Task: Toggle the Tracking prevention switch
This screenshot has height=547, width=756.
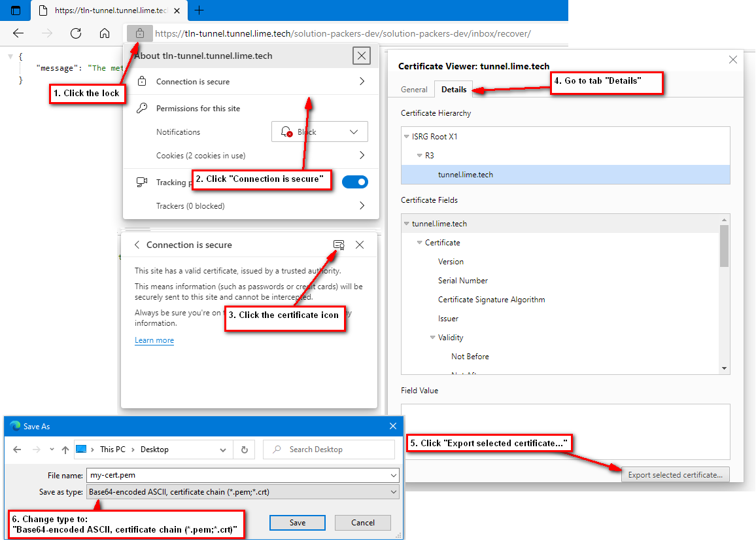Action: click(x=355, y=182)
